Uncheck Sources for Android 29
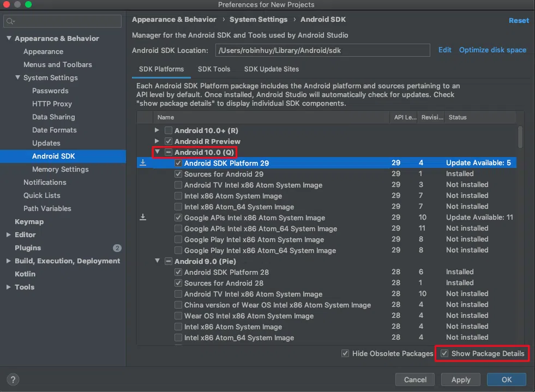Image resolution: width=535 pixels, height=392 pixels. pyautogui.click(x=178, y=174)
